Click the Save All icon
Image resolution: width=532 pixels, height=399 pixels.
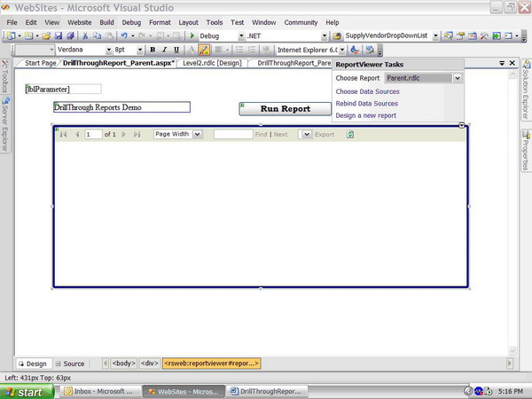pos(70,36)
